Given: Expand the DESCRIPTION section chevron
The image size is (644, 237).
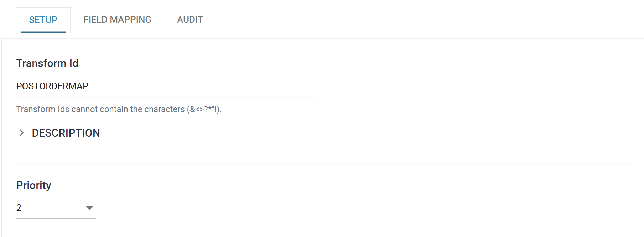Looking at the screenshot, I should click(21, 133).
